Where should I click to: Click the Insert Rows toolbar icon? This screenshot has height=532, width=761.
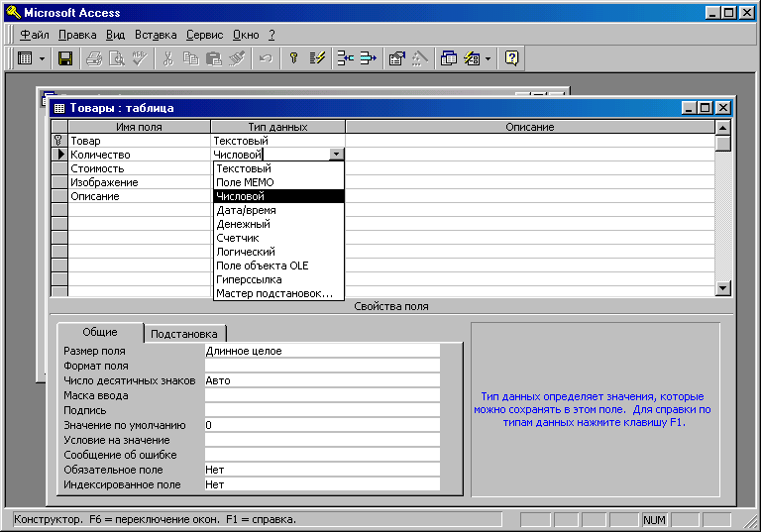[x=345, y=58]
